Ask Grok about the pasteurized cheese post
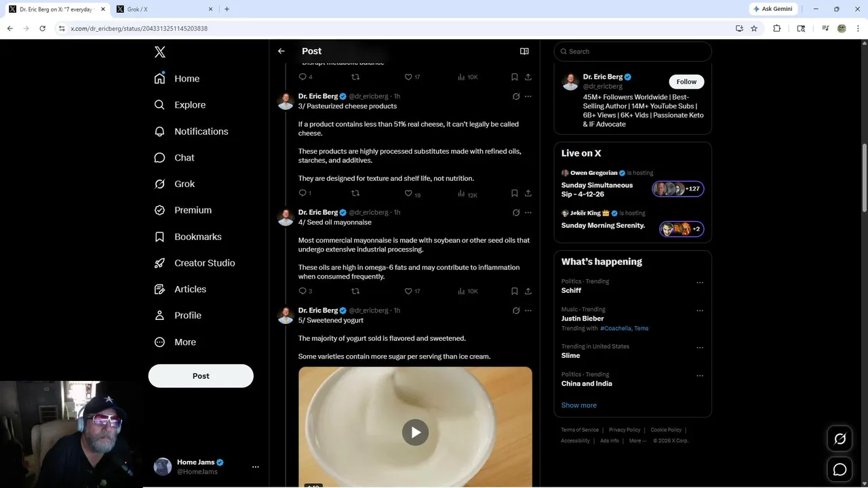 pos(516,96)
